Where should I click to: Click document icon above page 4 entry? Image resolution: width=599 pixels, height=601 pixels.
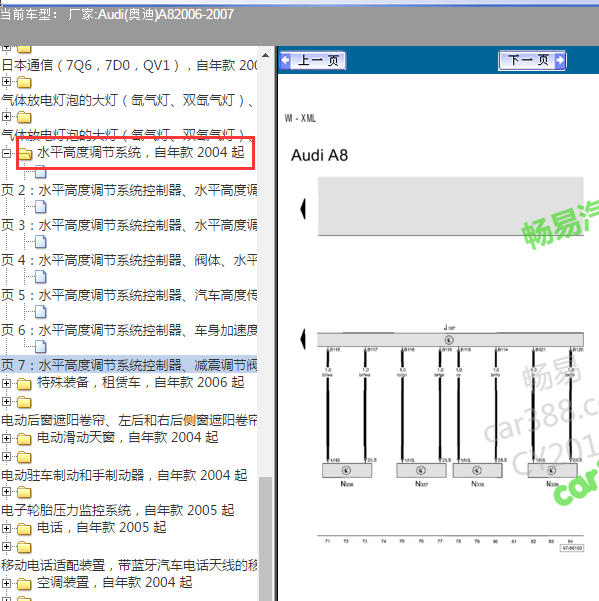[x=41, y=242]
